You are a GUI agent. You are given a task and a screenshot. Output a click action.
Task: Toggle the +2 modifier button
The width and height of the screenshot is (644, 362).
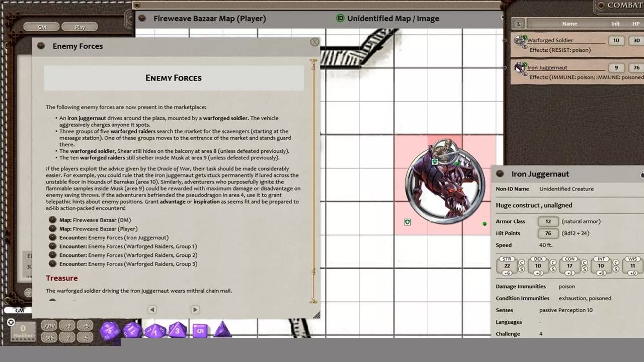pos(68,326)
